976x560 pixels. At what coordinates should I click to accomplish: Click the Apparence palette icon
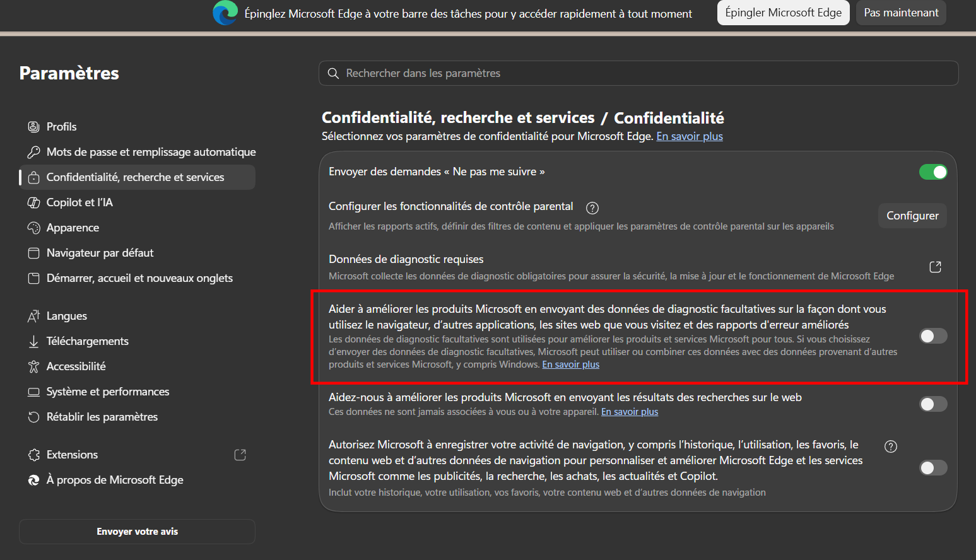pyautogui.click(x=33, y=228)
